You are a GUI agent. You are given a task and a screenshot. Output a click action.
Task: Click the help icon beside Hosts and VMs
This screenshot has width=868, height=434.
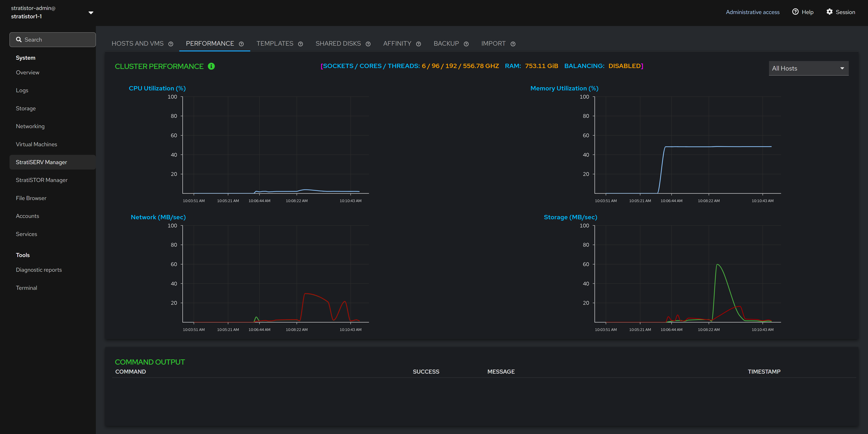coord(171,44)
